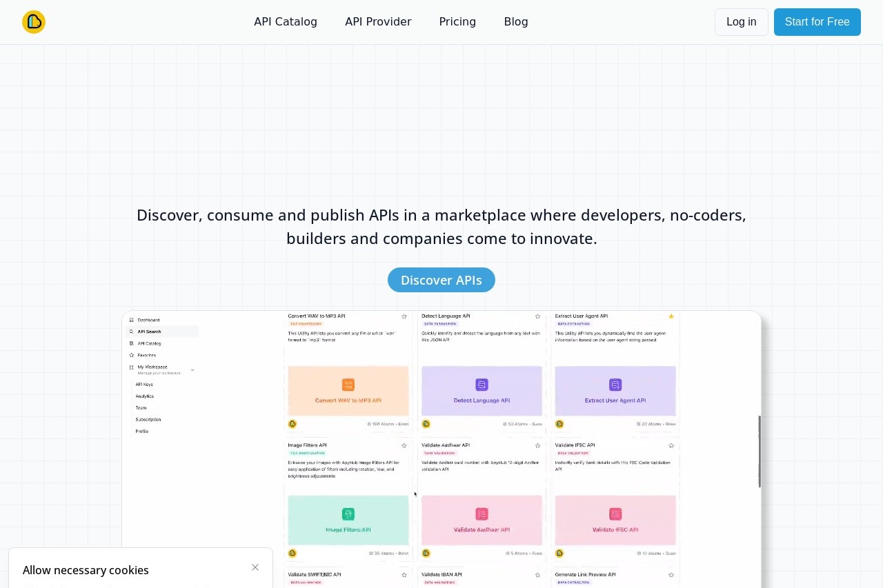The height and width of the screenshot is (588, 883).
Task: Click ApyHub badge on Extract User Agent card
Action: point(559,424)
